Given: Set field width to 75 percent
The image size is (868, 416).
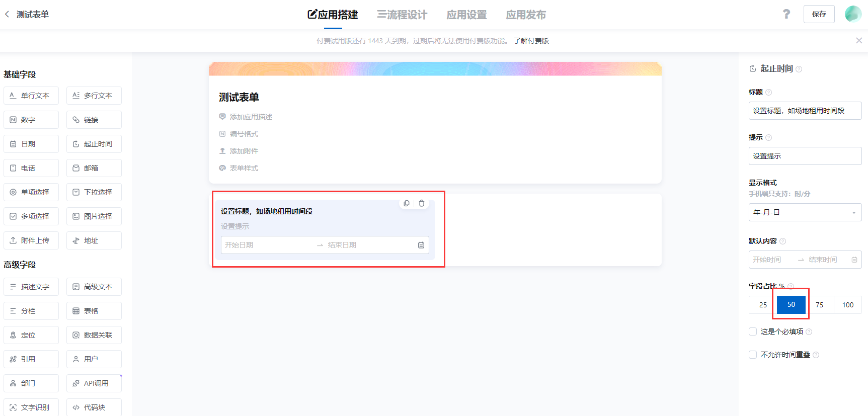Looking at the screenshot, I should (820, 305).
